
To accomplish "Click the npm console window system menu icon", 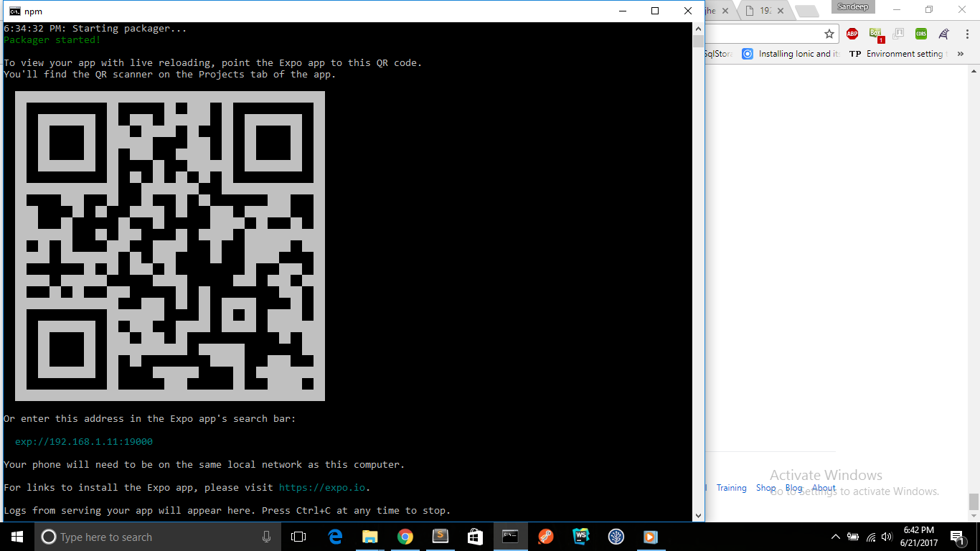I will (14, 11).
